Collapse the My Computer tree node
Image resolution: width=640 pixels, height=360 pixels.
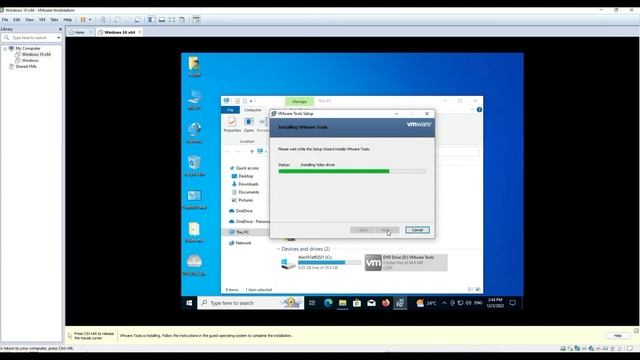pos(5,48)
